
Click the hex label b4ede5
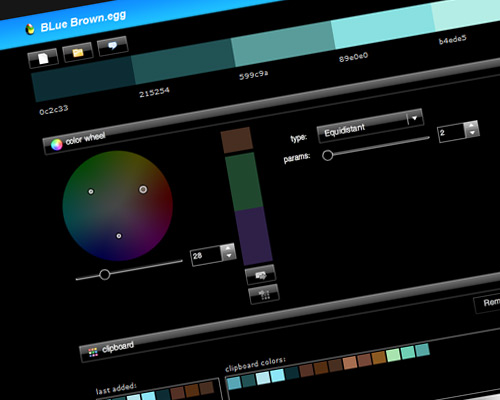click(x=453, y=40)
